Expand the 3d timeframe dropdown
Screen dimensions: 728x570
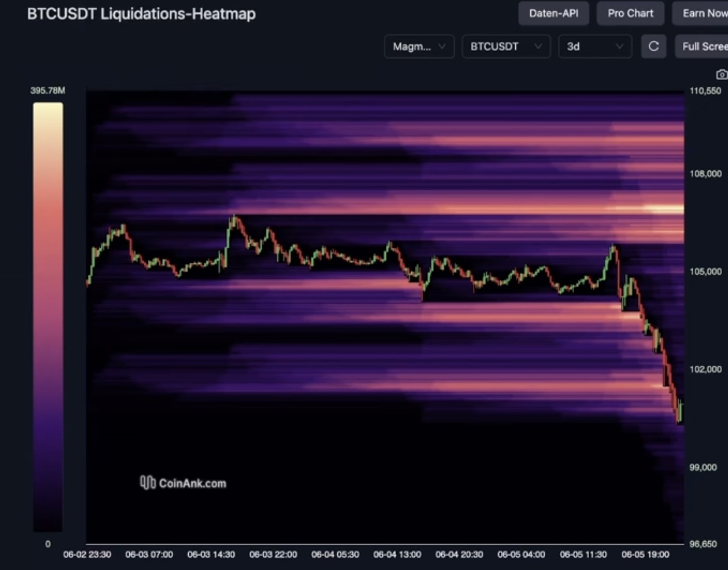pos(595,46)
